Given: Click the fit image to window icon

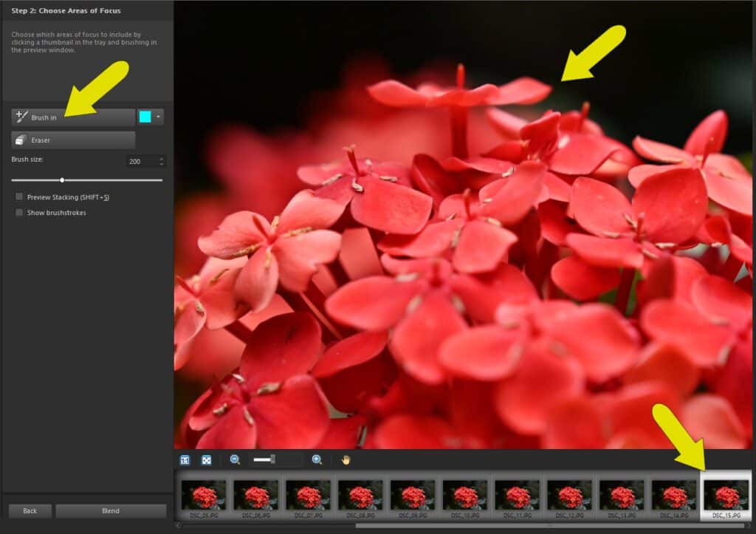Looking at the screenshot, I should 207,459.
